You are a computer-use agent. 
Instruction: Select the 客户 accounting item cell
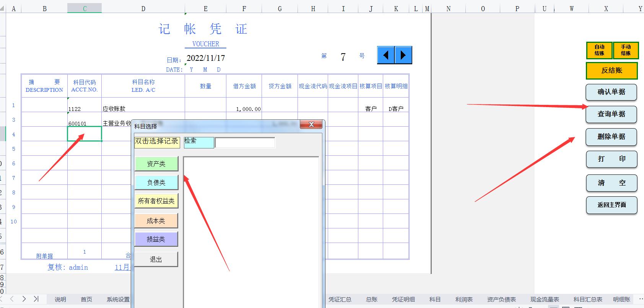[371, 105]
